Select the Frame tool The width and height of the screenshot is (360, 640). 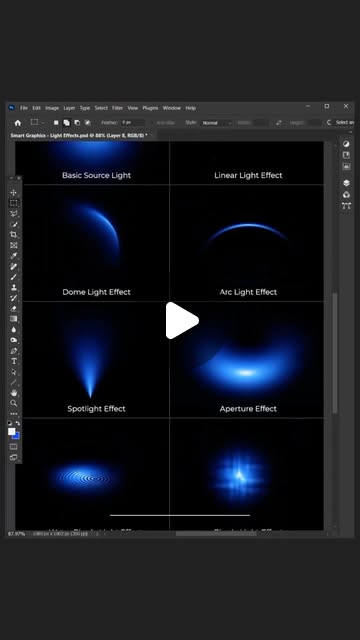14,245
